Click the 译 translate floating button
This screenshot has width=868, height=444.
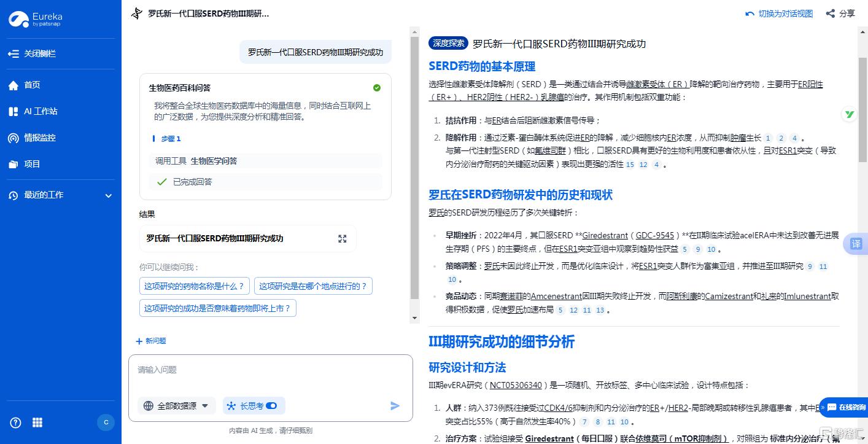pos(856,244)
